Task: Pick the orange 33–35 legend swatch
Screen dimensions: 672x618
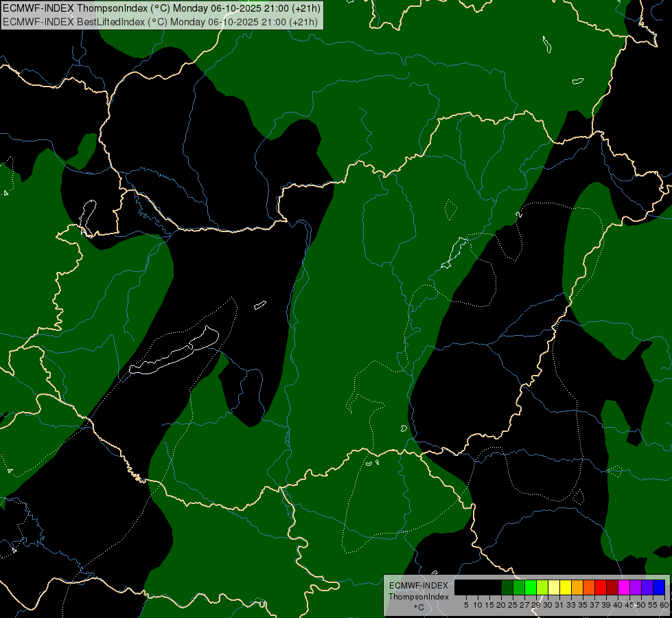Action: point(577,587)
